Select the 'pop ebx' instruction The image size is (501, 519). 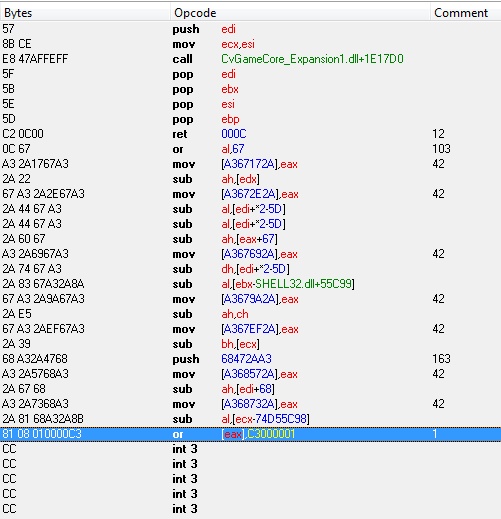(250, 89)
